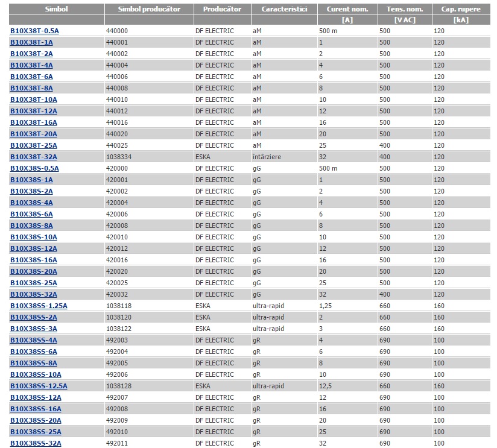
Task: Open the B10X38SS-6A link
Action: coord(34,352)
